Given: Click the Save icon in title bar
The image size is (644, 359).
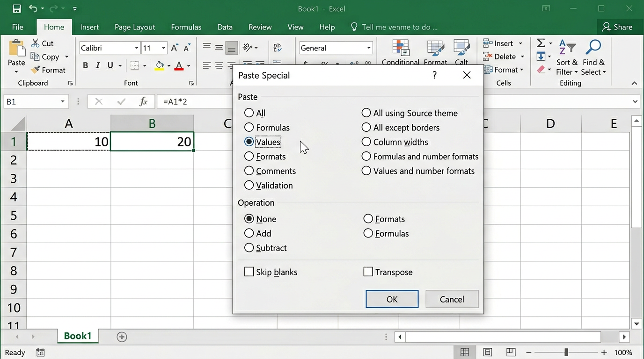Looking at the screenshot, I should coord(16,9).
